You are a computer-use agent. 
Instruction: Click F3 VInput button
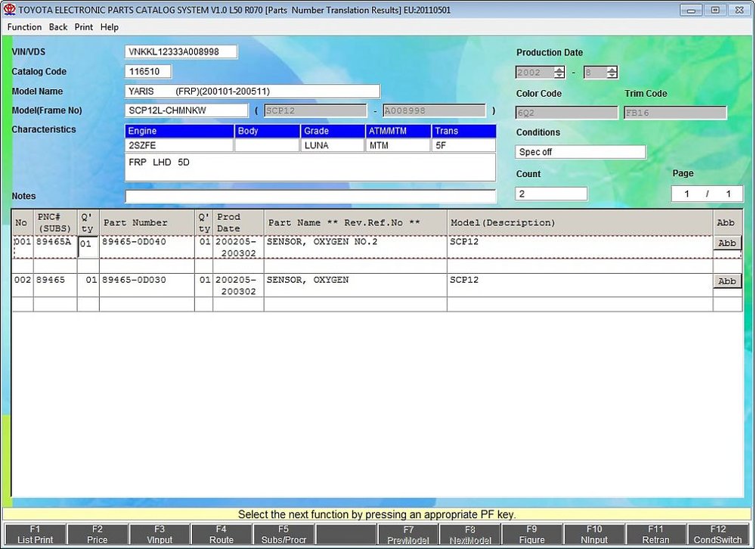(160, 535)
